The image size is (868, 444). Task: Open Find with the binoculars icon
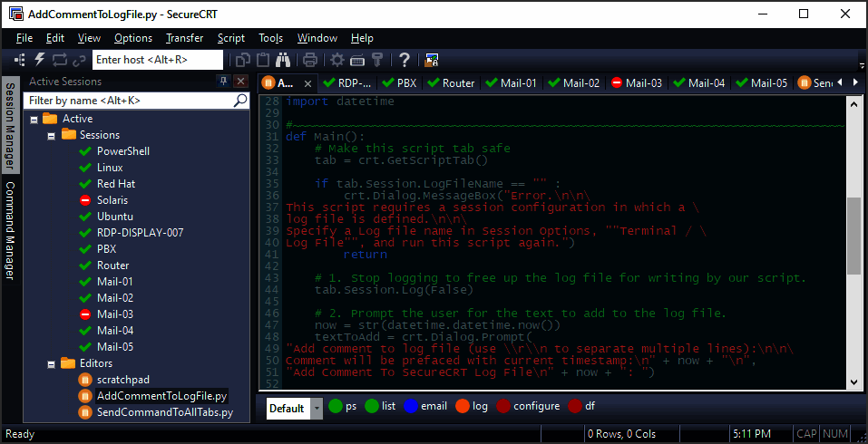click(x=283, y=60)
